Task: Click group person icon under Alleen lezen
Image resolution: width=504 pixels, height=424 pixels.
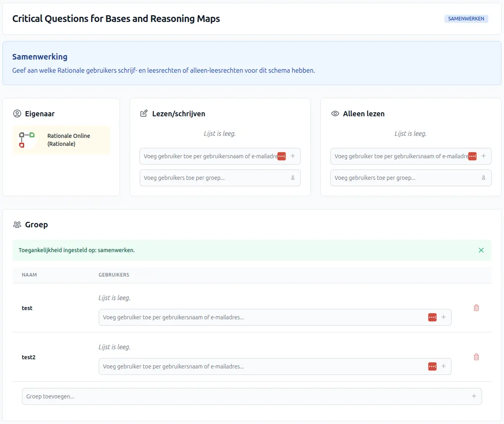Action: coord(484,178)
